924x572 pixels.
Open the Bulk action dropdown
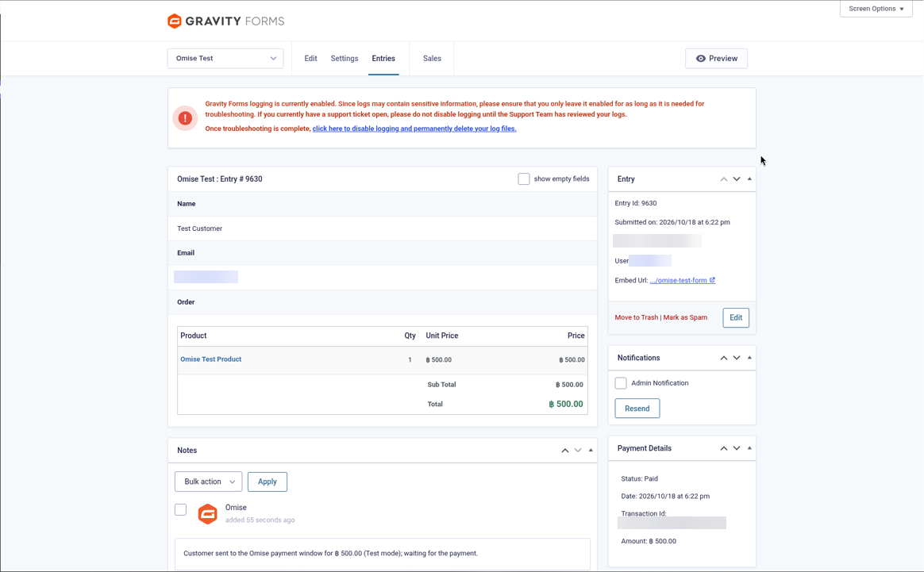[x=209, y=482]
